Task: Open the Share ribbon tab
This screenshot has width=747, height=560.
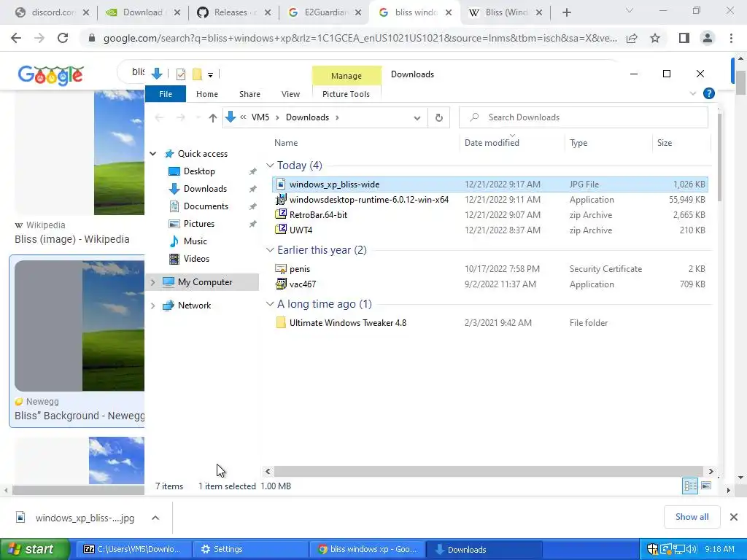Action: click(x=249, y=94)
